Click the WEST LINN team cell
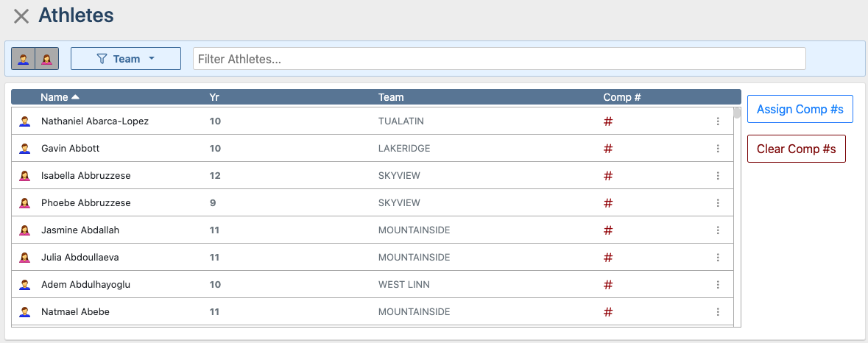Screen dimensions: 868x343 pos(404,285)
